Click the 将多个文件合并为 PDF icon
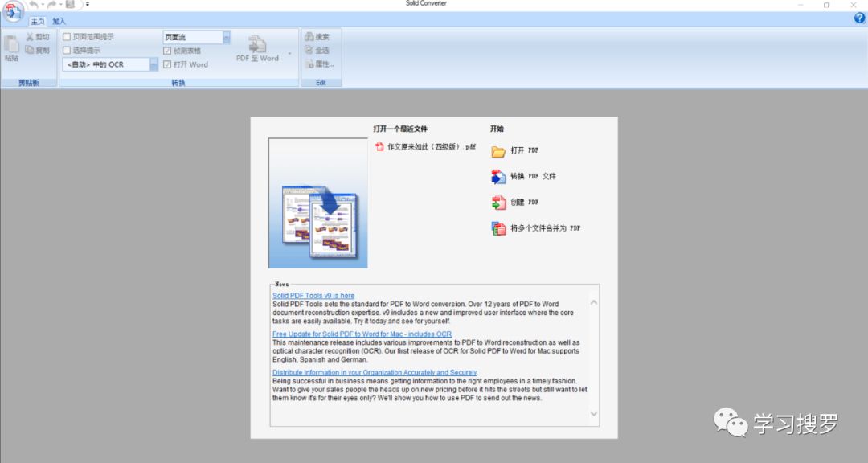The image size is (868, 463). click(498, 228)
